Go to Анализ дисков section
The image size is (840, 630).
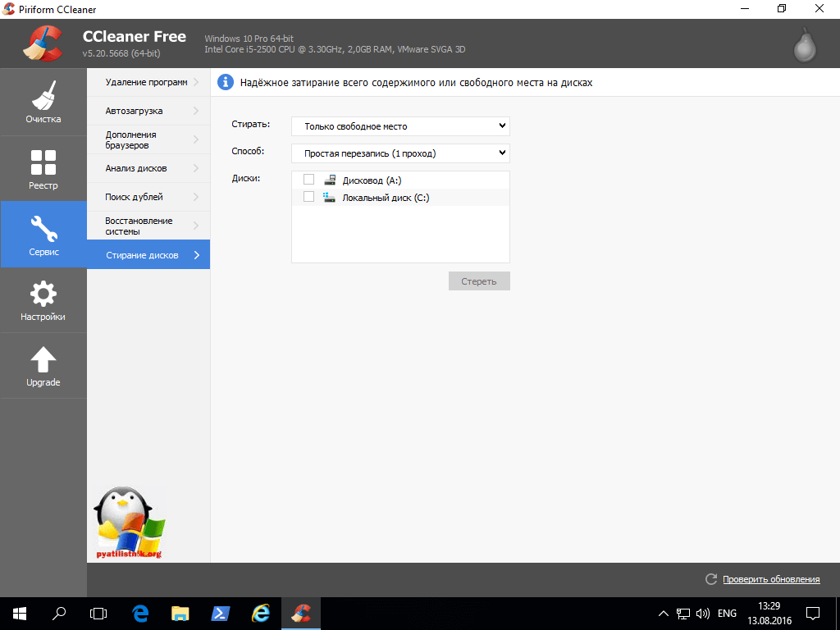(148, 168)
